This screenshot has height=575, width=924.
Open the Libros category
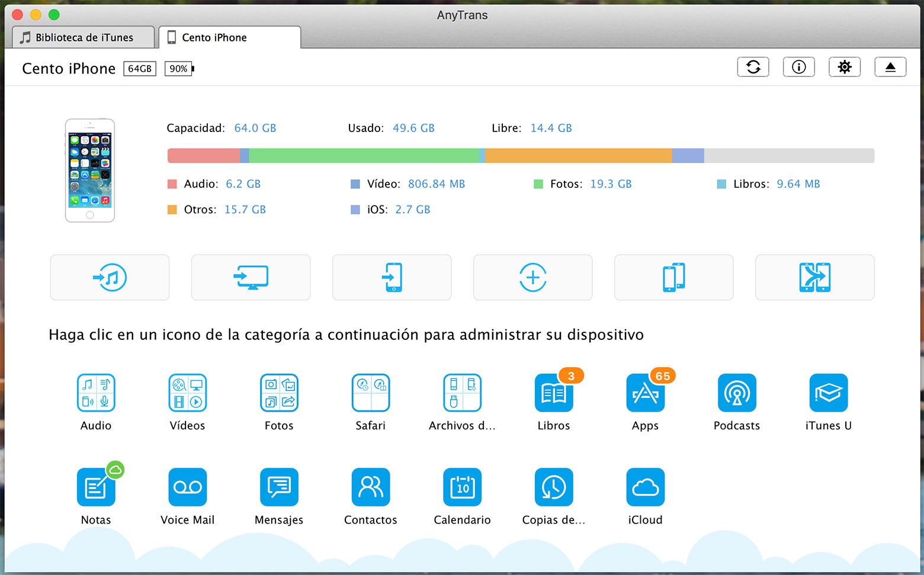pyautogui.click(x=554, y=393)
